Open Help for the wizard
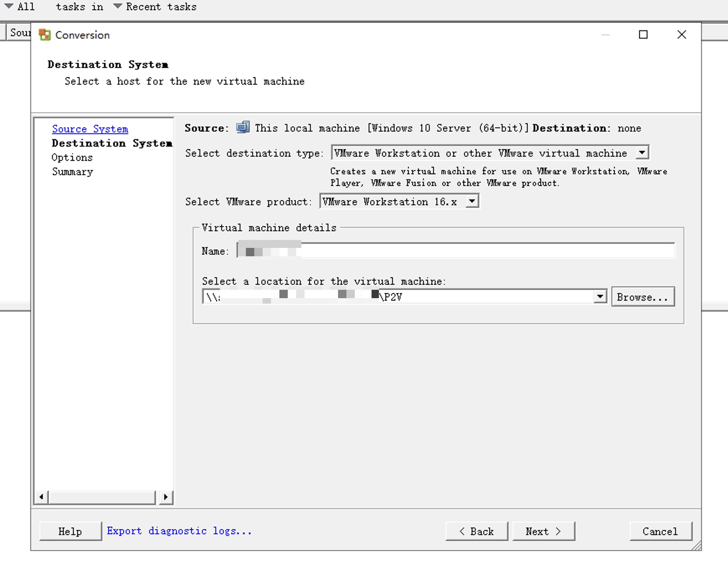The width and height of the screenshot is (728, 567). coord(70,531)
